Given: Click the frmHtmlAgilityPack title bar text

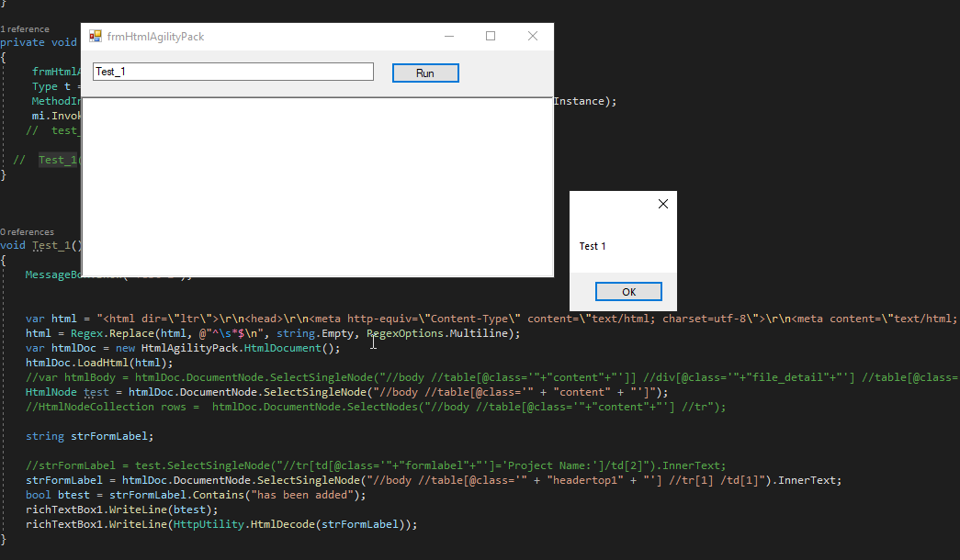Looking at the screenshot, I should 155,37.
